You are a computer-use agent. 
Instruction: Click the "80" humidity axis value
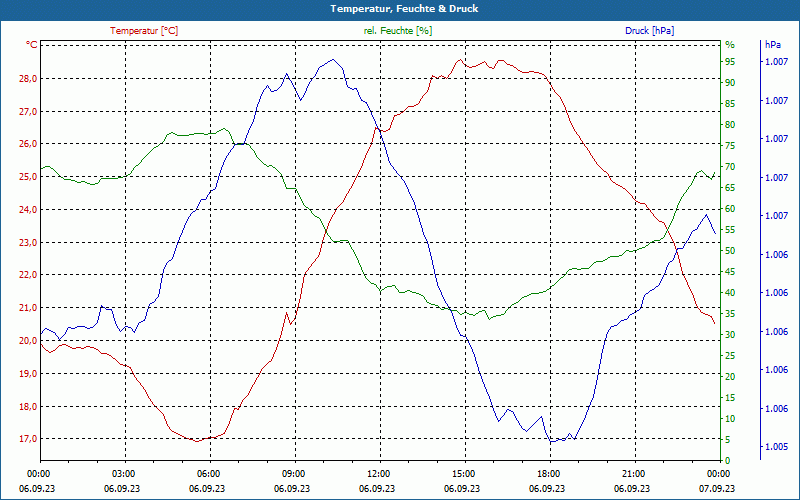[x=731, y=124]
